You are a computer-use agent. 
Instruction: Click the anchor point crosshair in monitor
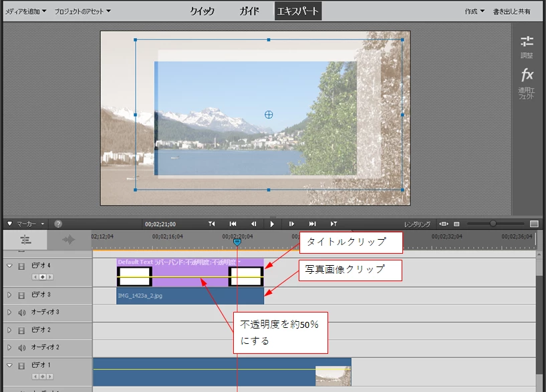tap(269, 114)
